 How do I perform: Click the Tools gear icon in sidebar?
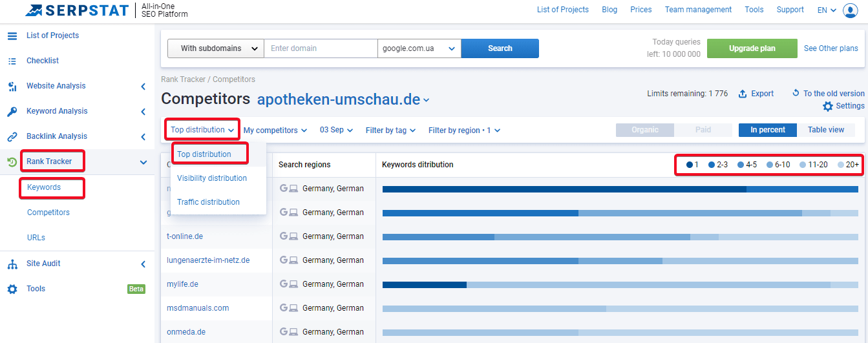pyautogui.click(x=12, y=289)
